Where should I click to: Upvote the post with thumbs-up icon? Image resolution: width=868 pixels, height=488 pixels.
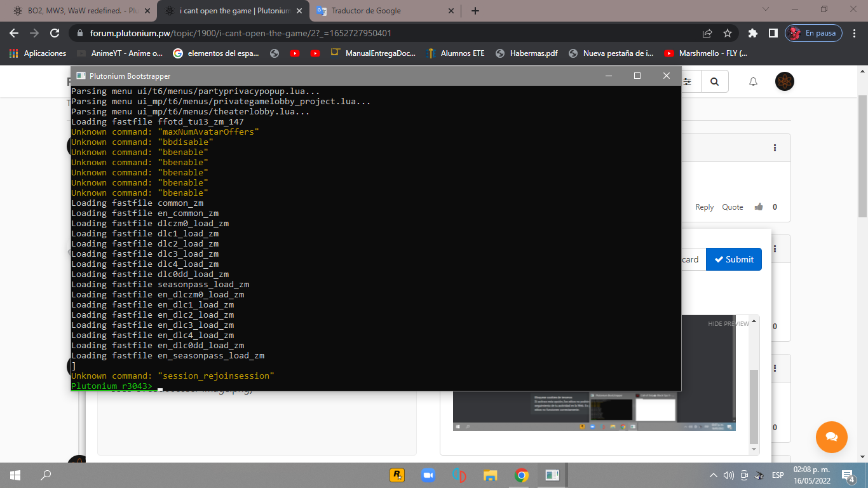pyautogui.click(x=759, y=207)
